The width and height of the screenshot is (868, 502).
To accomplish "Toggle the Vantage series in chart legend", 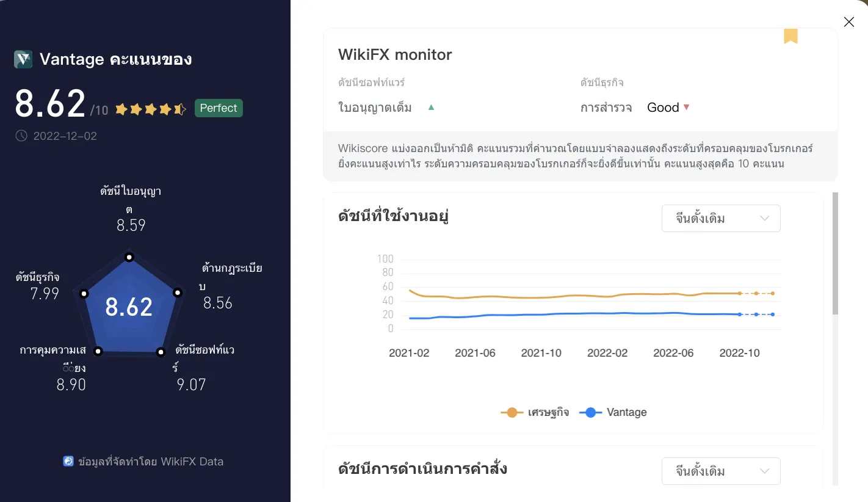I will [612, 412].
